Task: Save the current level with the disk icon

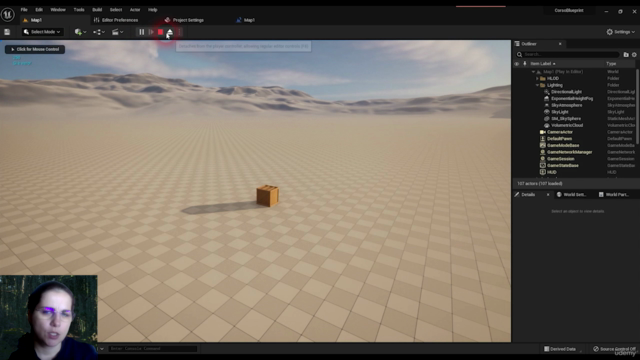Action: pyautogui.click(x=7, y=32)
